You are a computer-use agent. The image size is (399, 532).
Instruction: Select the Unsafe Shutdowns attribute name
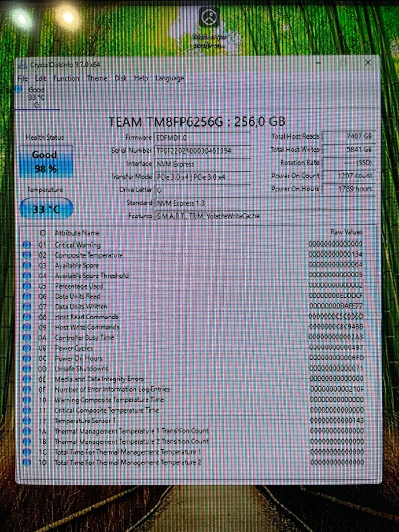[x=81, y=369]
